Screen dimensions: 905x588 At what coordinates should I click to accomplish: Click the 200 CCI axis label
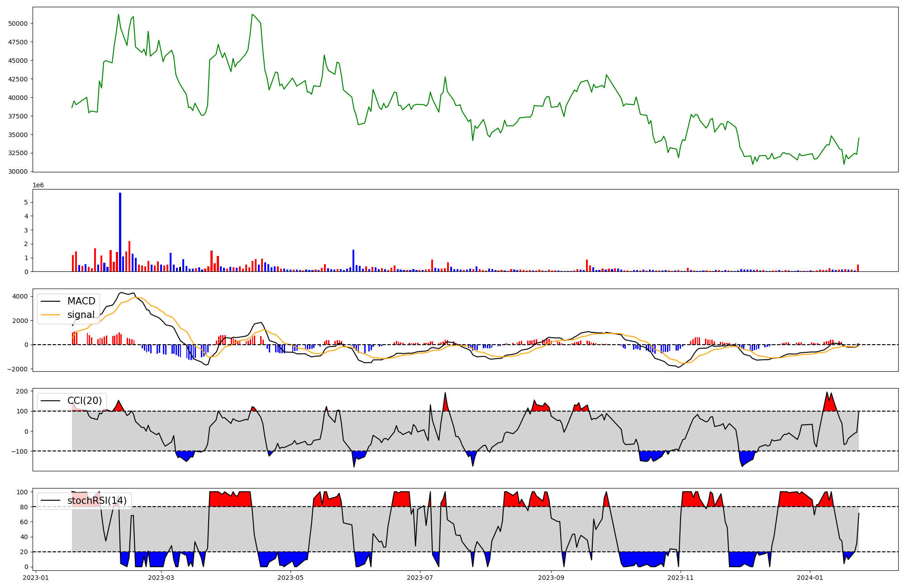[22, 391]
